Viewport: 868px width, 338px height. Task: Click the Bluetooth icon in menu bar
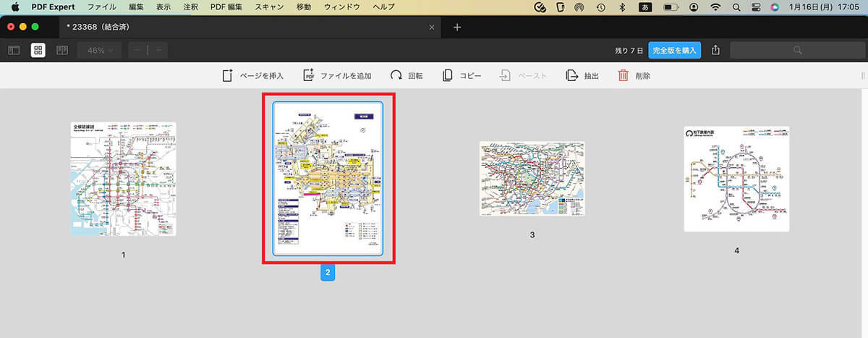tap(621, 7)
